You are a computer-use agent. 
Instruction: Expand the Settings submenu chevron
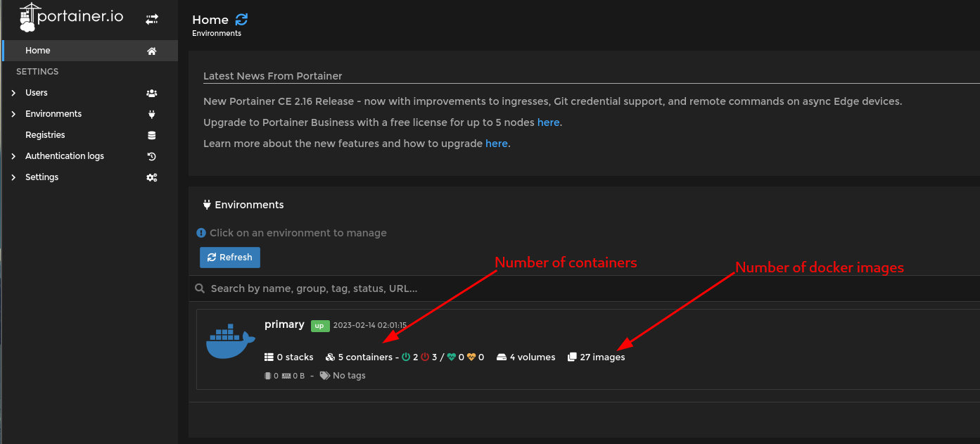click(x=13, y=177)
